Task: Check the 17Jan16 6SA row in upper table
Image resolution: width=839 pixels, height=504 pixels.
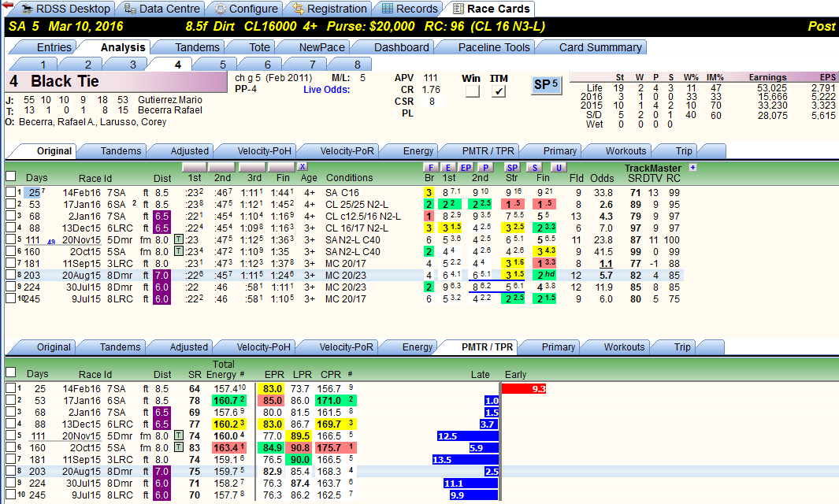Action: (11, 203)
